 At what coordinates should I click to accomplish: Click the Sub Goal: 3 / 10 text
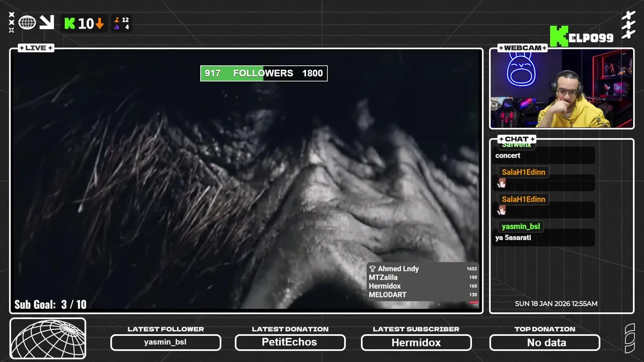(50, 305)
